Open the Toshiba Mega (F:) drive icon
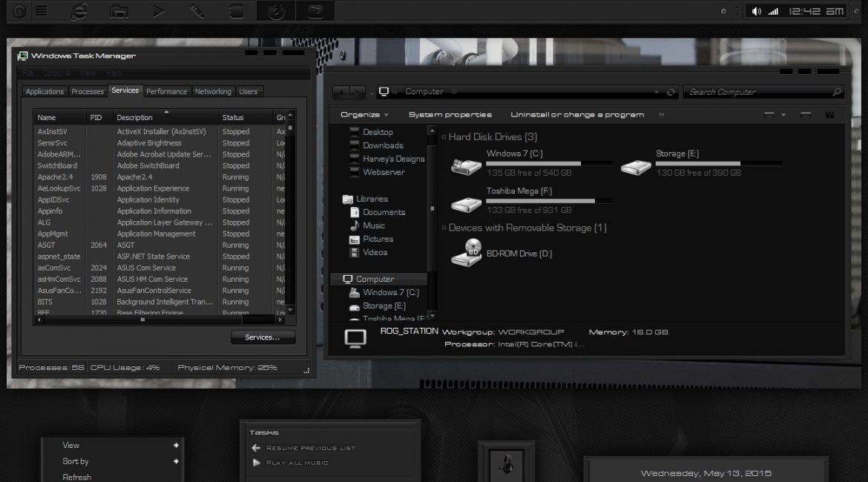868x482 pixels. [466, 204]
